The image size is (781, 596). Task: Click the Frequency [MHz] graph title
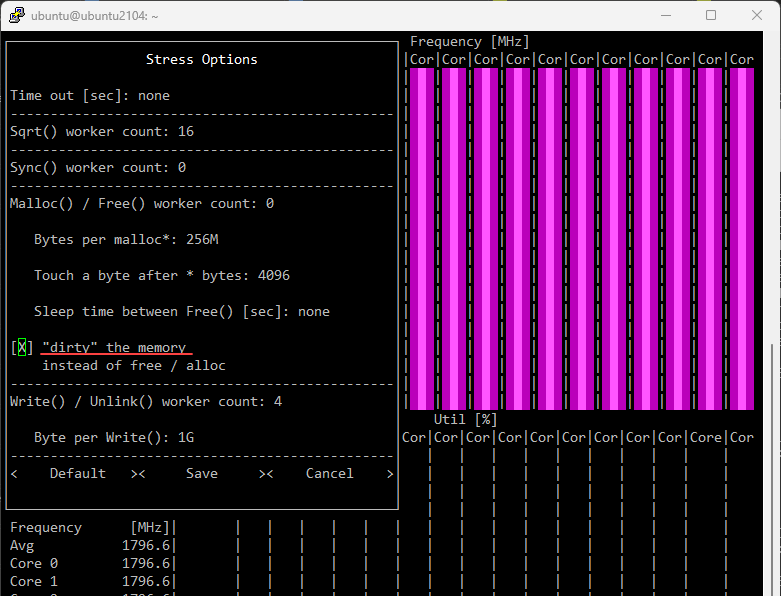(x=469, y=42)
